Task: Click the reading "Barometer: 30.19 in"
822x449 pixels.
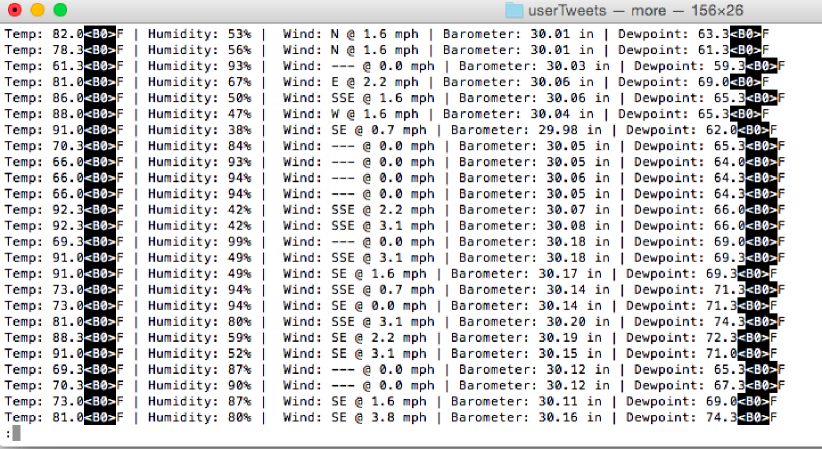Action: pos(526,338)
